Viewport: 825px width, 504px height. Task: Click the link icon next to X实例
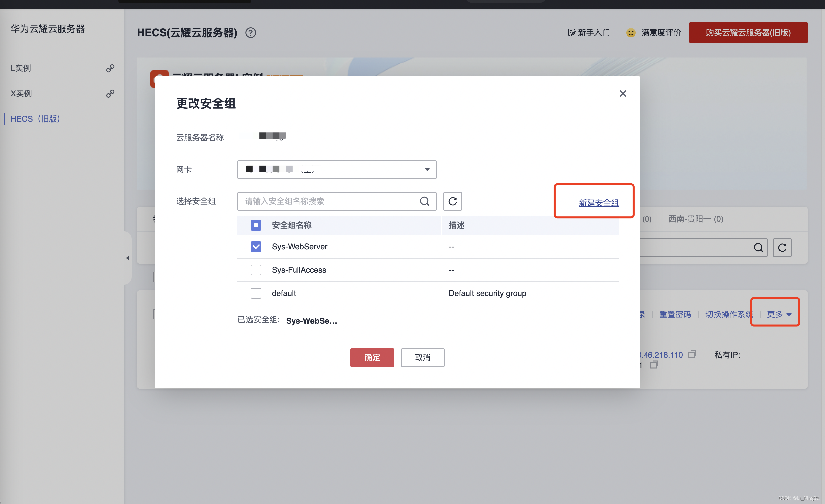coord(110,93)
